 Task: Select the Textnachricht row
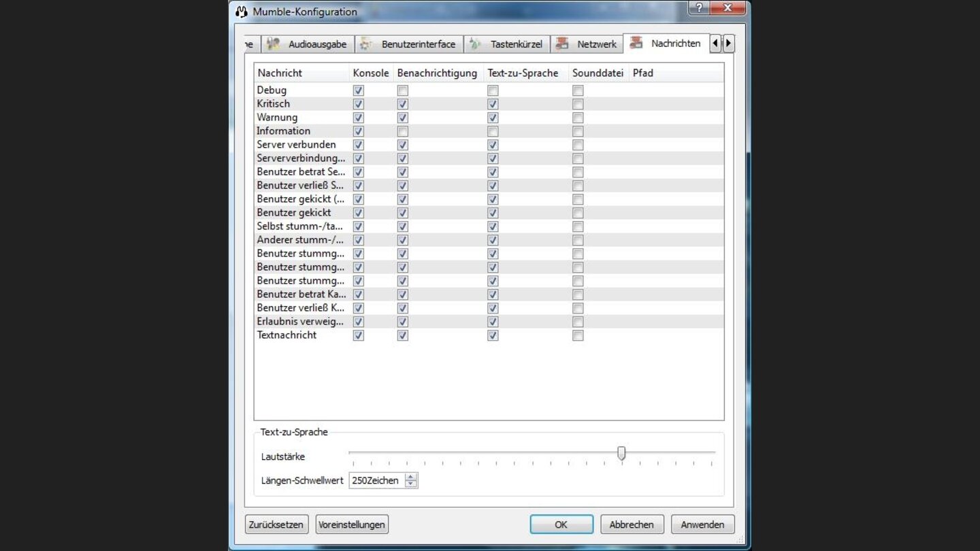point(489,335)
